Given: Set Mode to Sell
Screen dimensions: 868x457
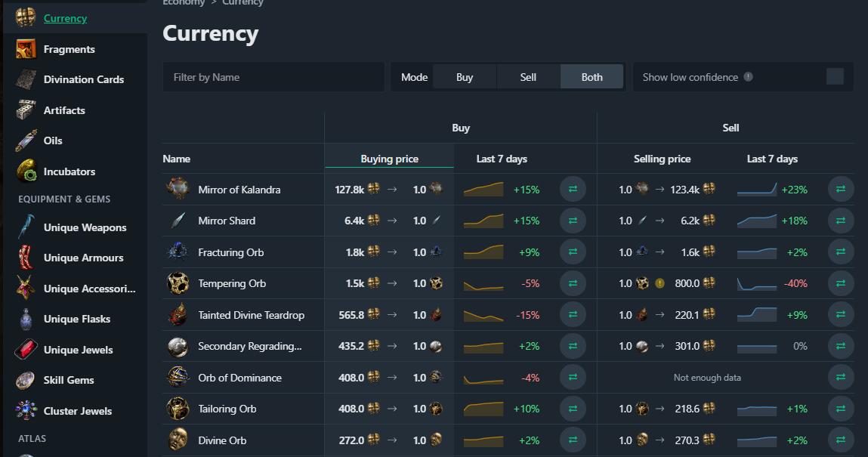Looking at the screenshot, I should (528, 77).
